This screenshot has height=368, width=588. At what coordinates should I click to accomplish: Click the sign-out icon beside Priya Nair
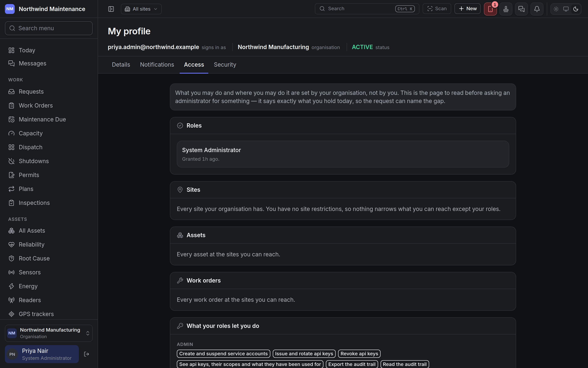pyautogui.click(x=87, y=354)
